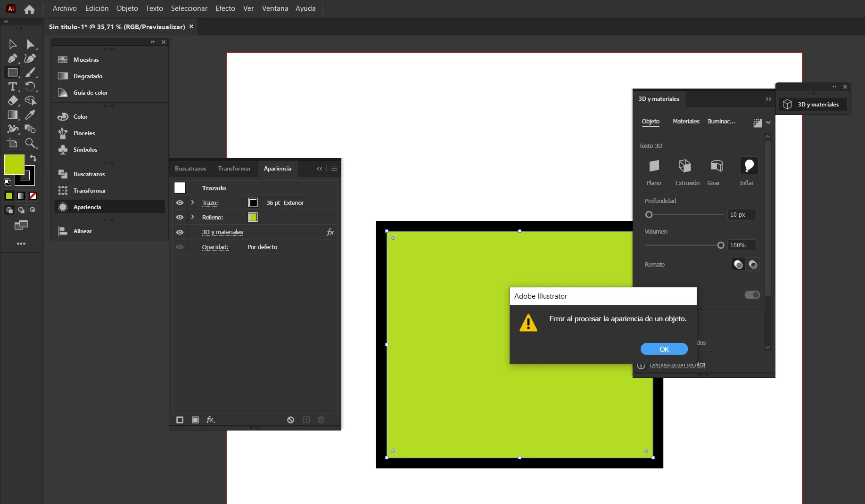The height and width of the screenshot is (504, 865).
Task: Select the Paintbrush tool
Action: tap(30, 73)
